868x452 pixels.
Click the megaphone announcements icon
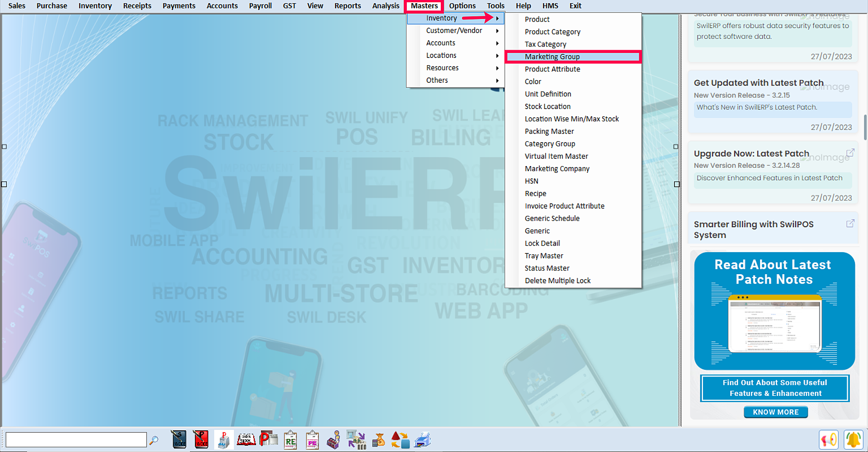829,440
